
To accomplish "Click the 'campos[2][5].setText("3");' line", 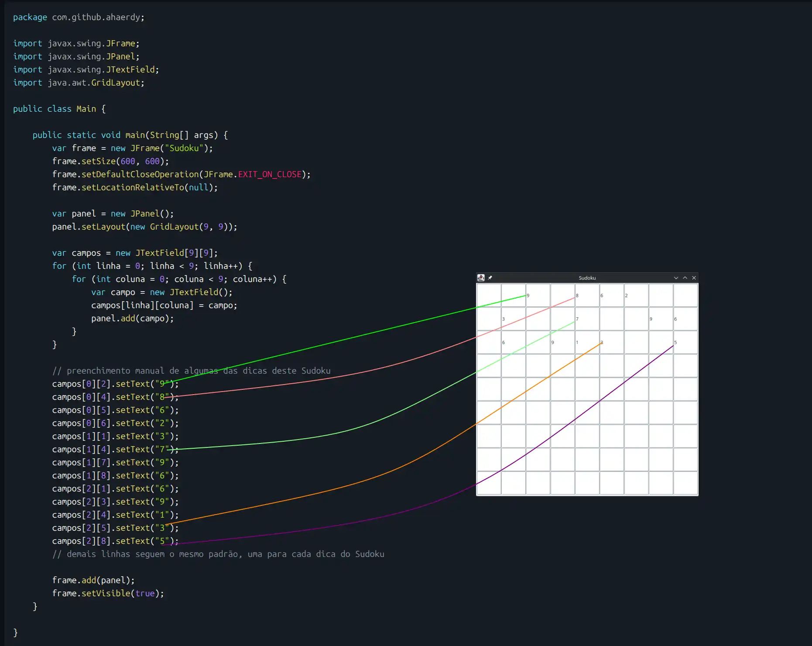I will point(115,528).
